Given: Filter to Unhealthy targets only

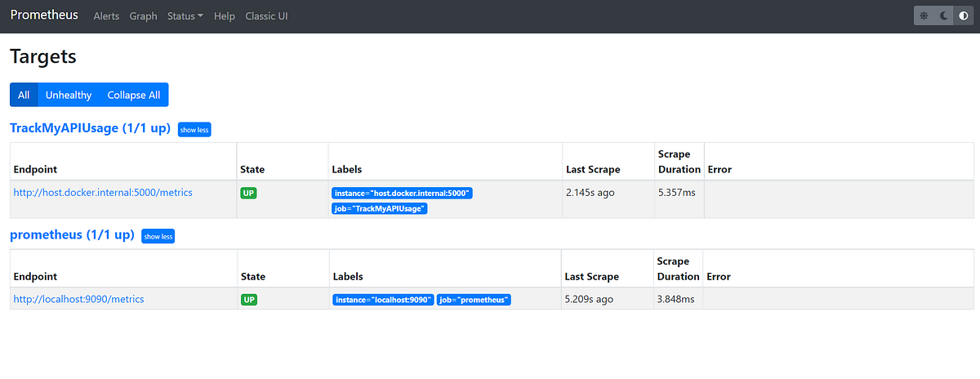Looking at the screenshot, I should (x=69, y=95).
